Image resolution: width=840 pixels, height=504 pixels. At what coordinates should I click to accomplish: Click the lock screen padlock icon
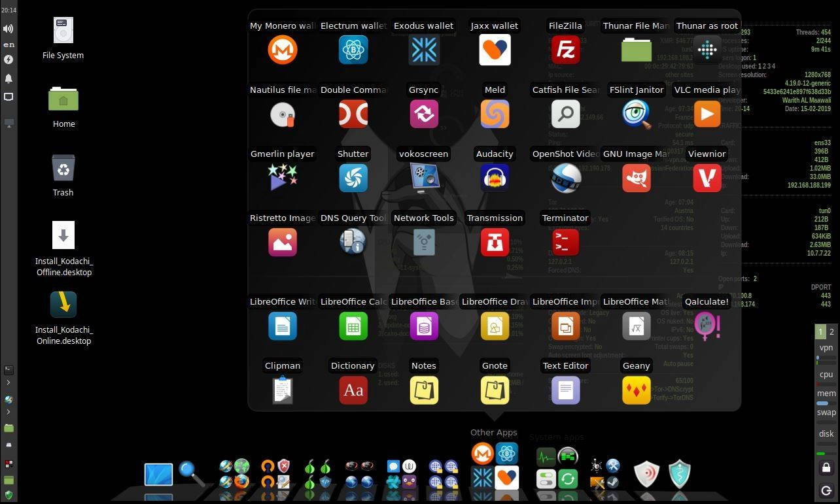coord(826,467)
